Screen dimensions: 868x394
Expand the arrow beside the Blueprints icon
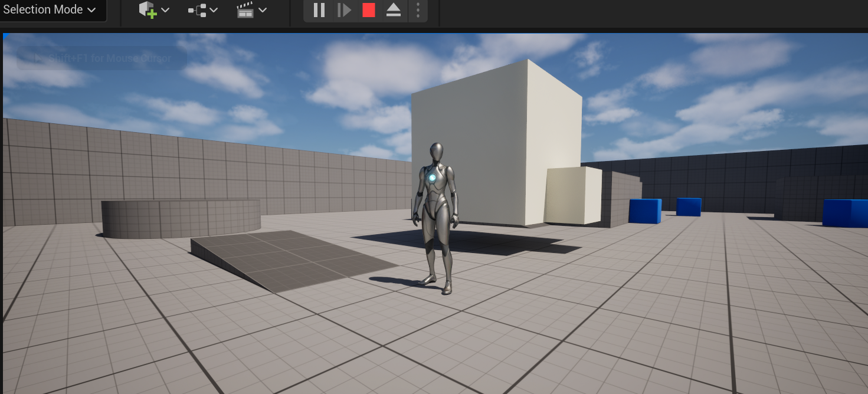pos(214,10)
